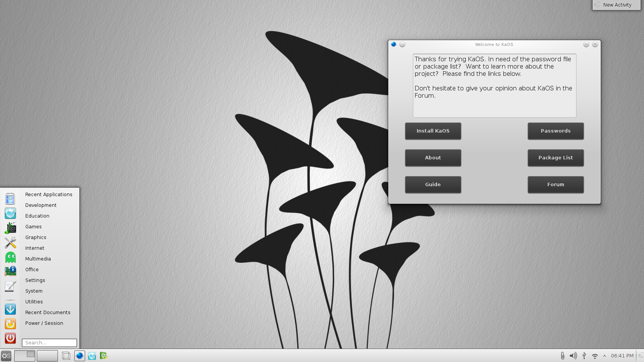Open the Internet menu category
644x362 pixels.
click(35, 248)
